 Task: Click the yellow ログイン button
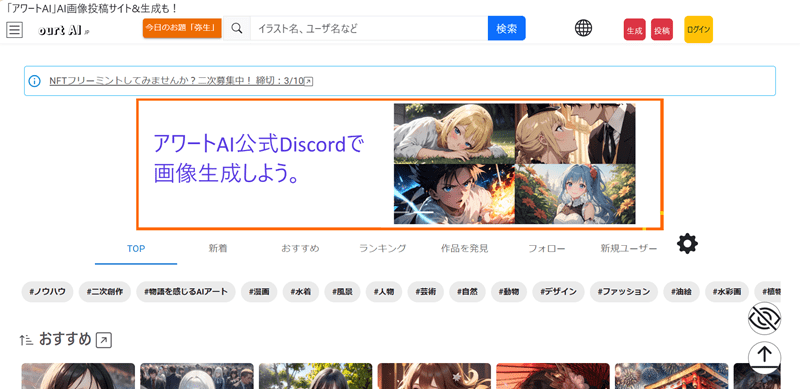(x=698, y=30)
